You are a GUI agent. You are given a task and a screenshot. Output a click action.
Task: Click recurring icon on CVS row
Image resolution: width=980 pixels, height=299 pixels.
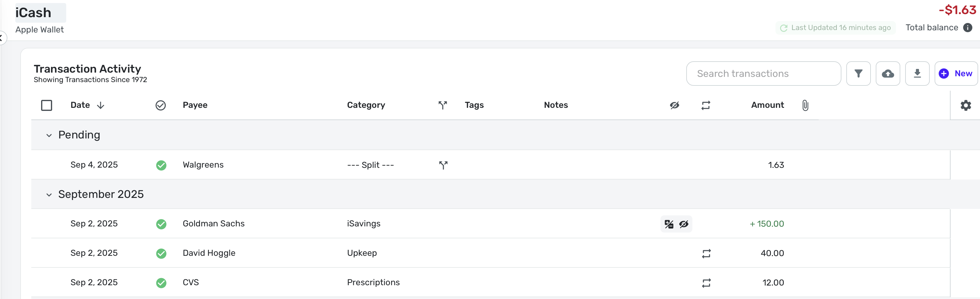coord(706,283)
